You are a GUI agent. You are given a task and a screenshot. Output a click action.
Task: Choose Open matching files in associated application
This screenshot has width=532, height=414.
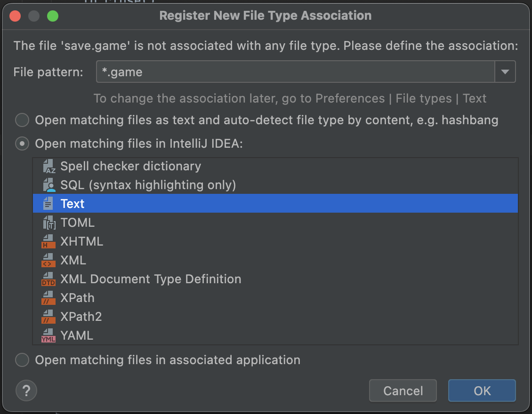(22, 360)
